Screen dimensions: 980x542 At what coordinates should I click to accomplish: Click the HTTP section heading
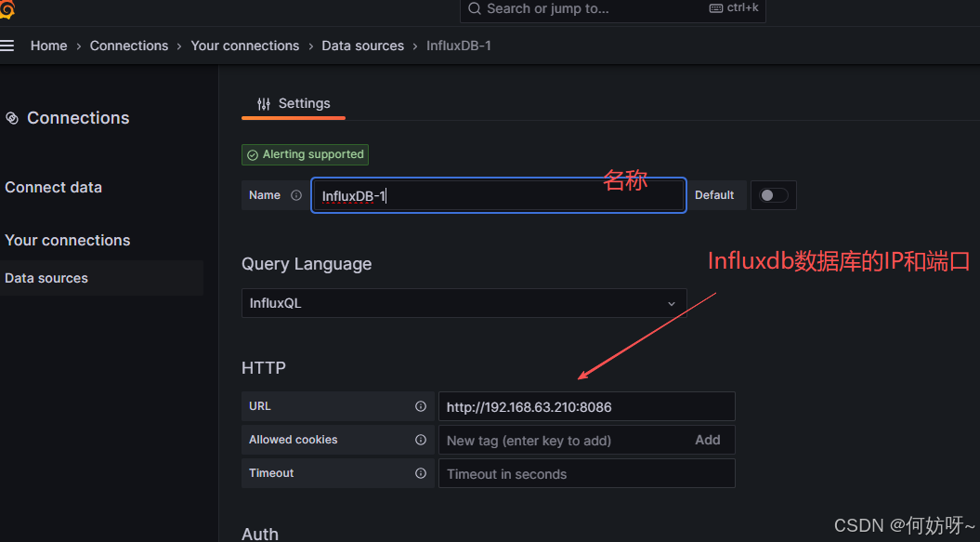264,367
